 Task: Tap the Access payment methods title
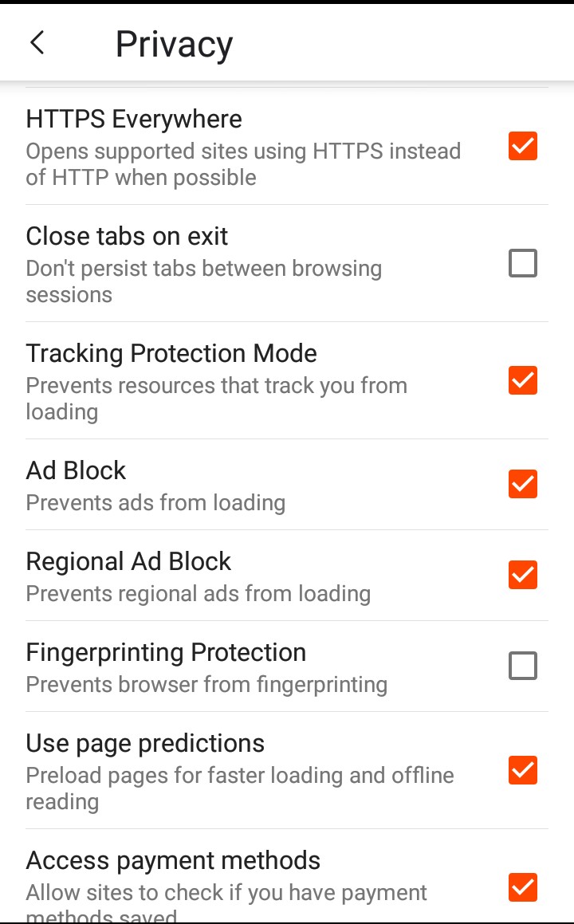point(173,860)
